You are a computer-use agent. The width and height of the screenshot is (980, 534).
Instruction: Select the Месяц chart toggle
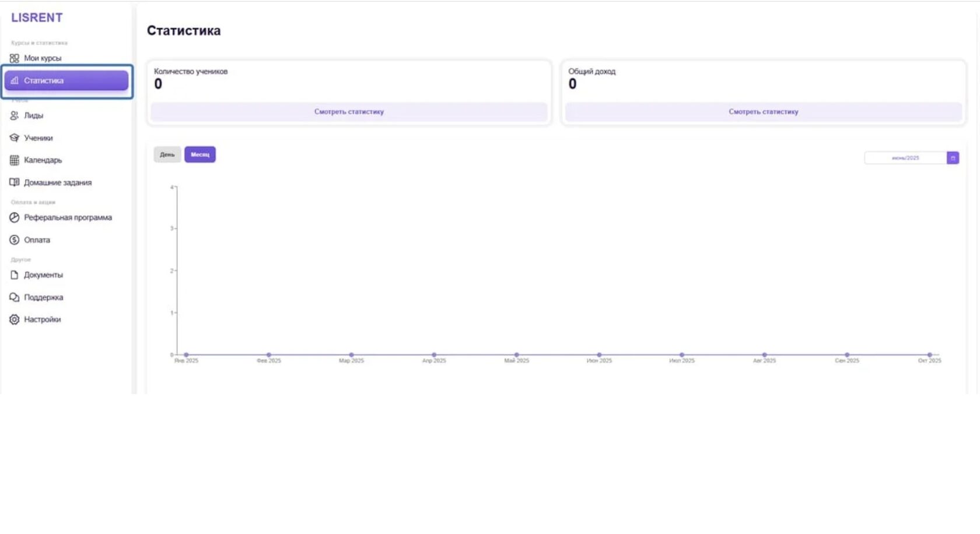(200, 154)
